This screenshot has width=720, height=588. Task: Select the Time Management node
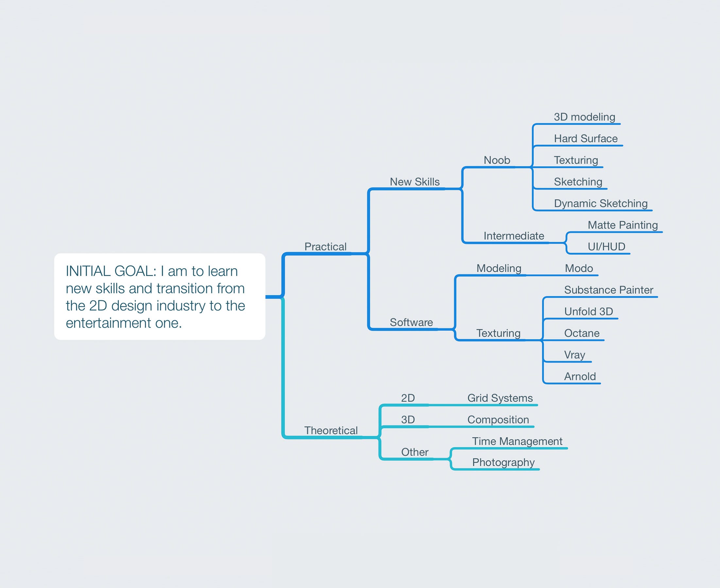tap(517, 441)
